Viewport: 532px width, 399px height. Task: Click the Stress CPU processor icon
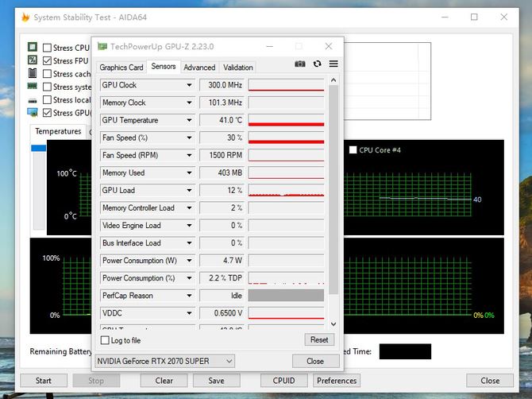click(x=33, y=47)
